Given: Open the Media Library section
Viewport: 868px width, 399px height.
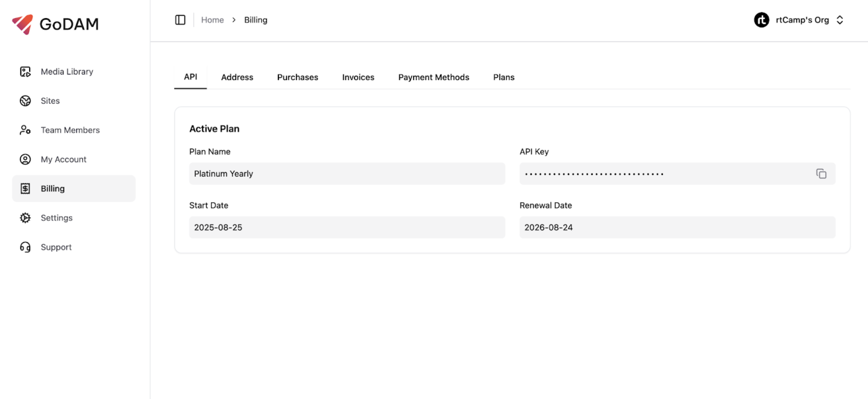Looking at the screenshot, I should click(67, 71).
